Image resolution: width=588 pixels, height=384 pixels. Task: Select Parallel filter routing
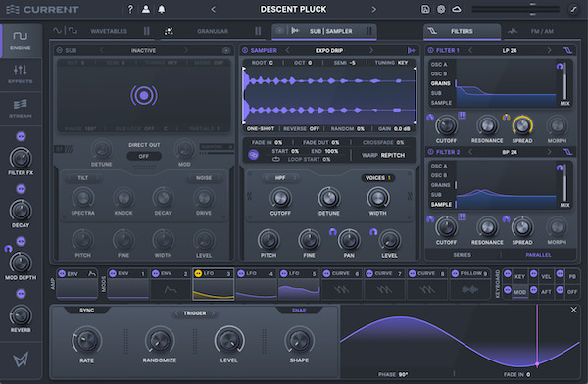[x=538, y=255]
